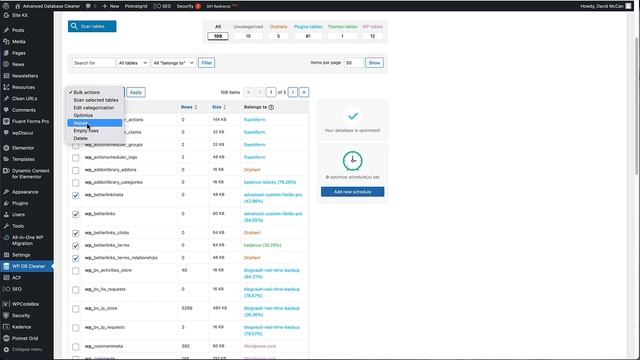Uncheck the wp_betterlinkmeta checkbox
The image size is (640, 360).
point(76,196)
